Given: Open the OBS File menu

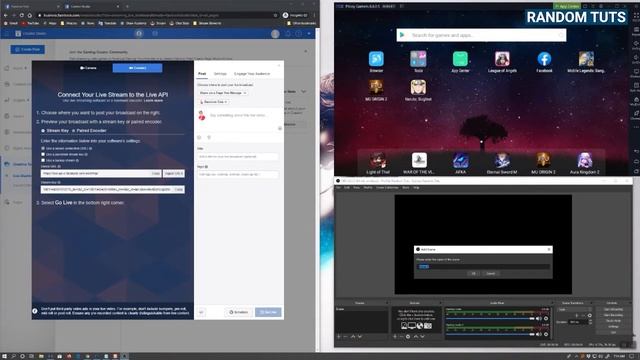Looking at the screenshot, I should [x=338, y=188].
